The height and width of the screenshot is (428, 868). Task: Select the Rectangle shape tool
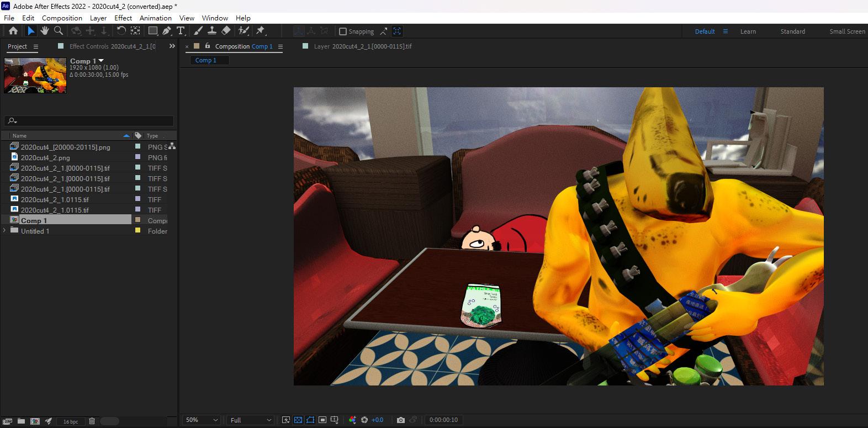pyautogui.click(x=153, y=31)
